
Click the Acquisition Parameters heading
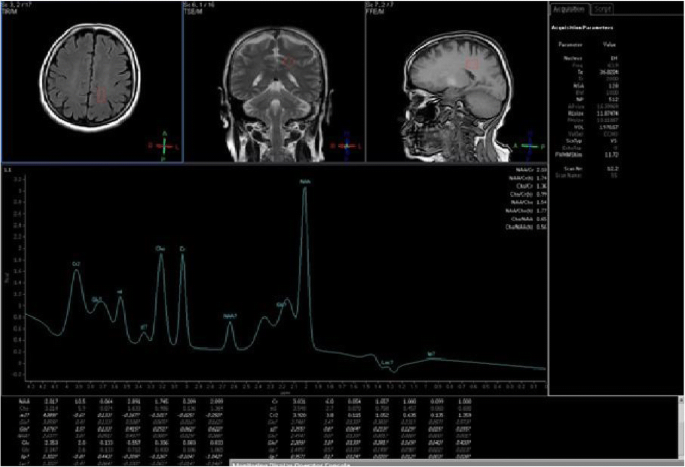click(x=582, y=28)
